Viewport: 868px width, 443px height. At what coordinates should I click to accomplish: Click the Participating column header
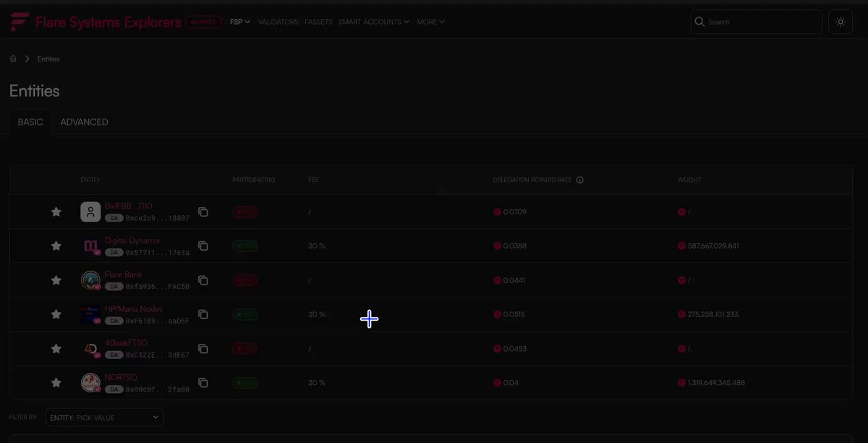(254, 180)
